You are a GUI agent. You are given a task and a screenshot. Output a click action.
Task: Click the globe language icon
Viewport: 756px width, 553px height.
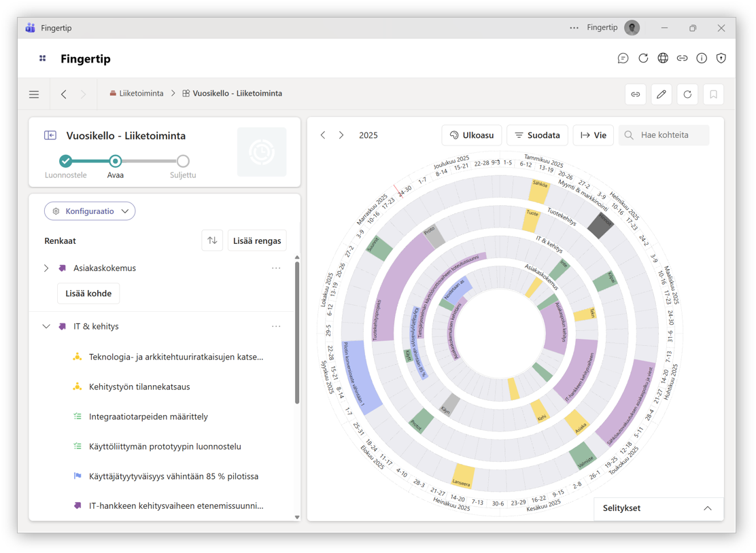click(663, 58)
